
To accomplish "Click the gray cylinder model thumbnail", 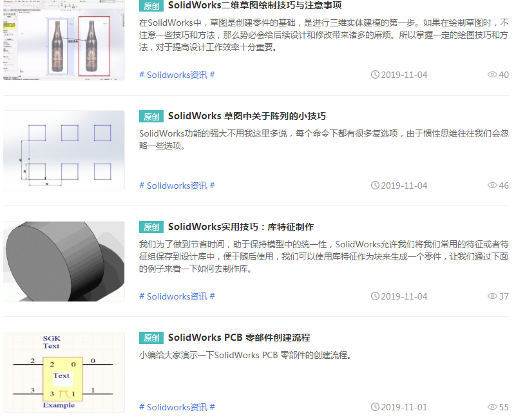I will [x=64, y=262].
